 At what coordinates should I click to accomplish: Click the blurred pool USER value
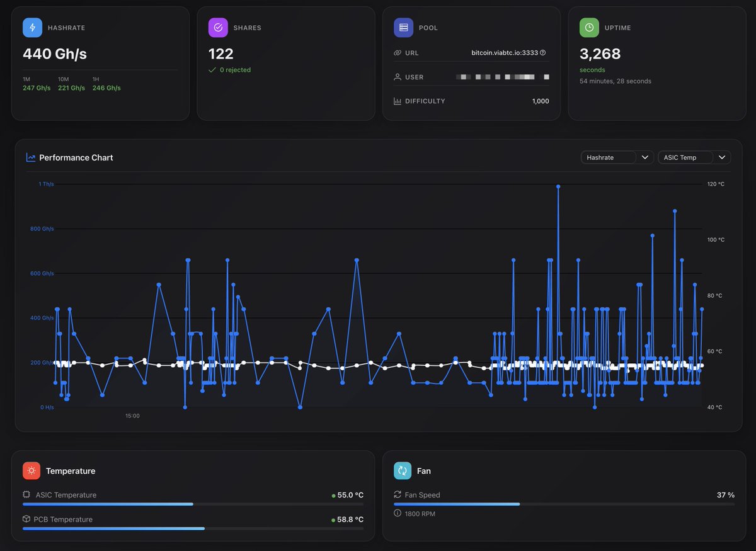(503, 77)
